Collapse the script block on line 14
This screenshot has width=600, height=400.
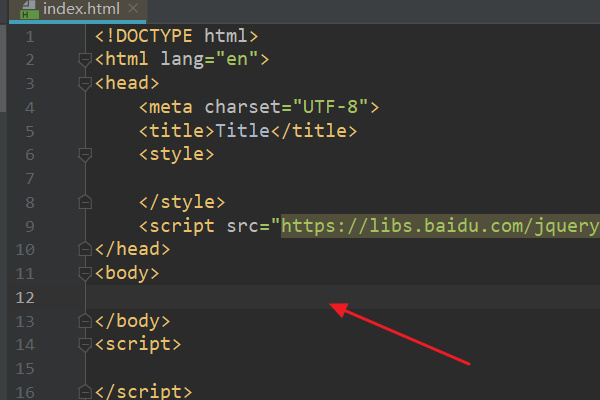pos(85,344)
